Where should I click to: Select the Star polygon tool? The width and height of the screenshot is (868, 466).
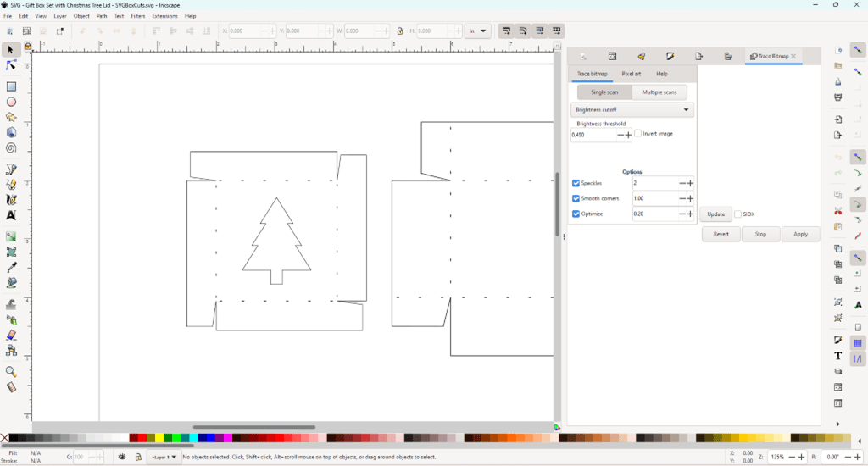11,117
